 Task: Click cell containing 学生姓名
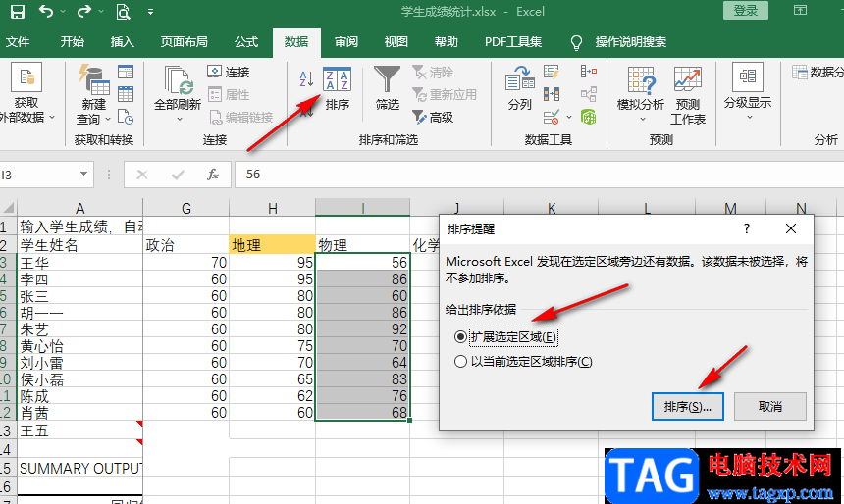tap(80, 245)
